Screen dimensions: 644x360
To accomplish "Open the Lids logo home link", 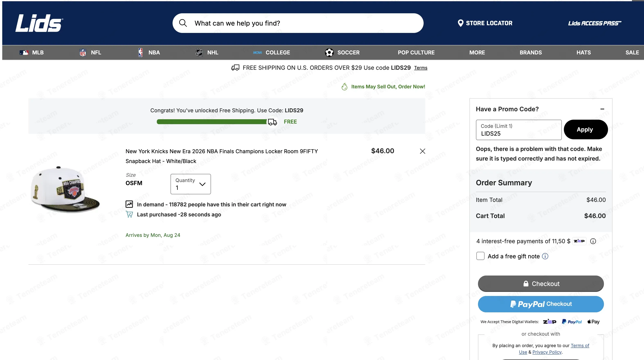I will [39, 23].
